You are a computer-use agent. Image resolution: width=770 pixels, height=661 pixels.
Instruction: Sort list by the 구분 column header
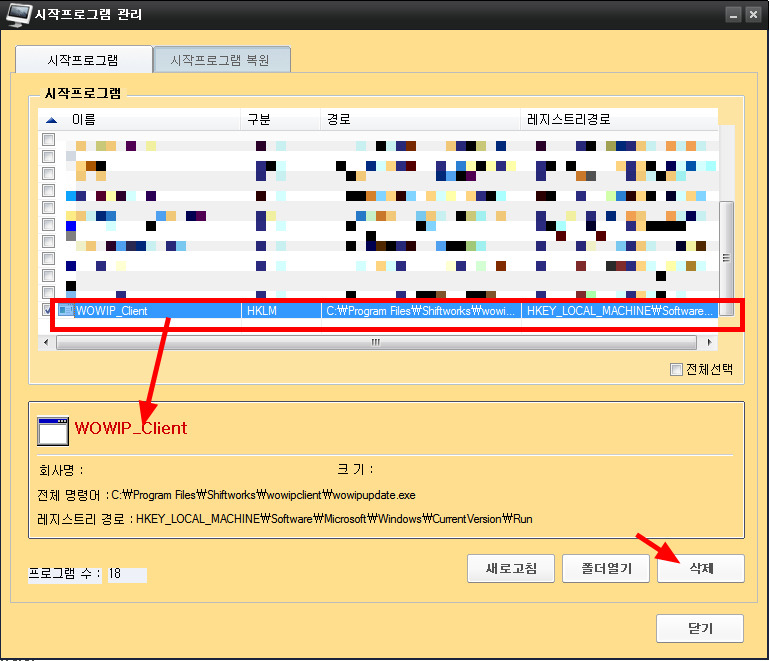click(278, 120)
